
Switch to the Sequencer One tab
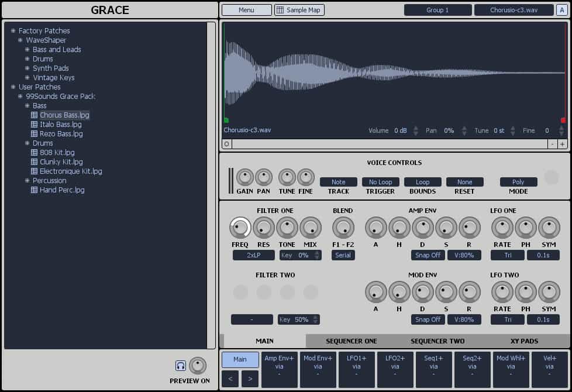click(351, 341)
